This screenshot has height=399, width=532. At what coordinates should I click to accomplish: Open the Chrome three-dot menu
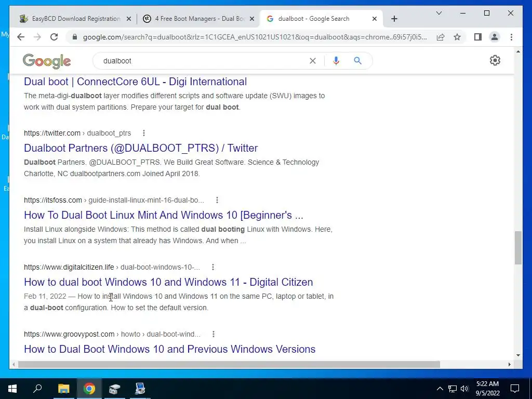[511, 37]
